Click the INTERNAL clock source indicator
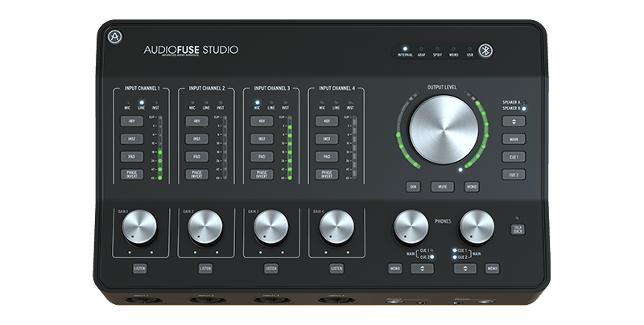This screenshot has width=644, height=325. click(x=405, y=49)
